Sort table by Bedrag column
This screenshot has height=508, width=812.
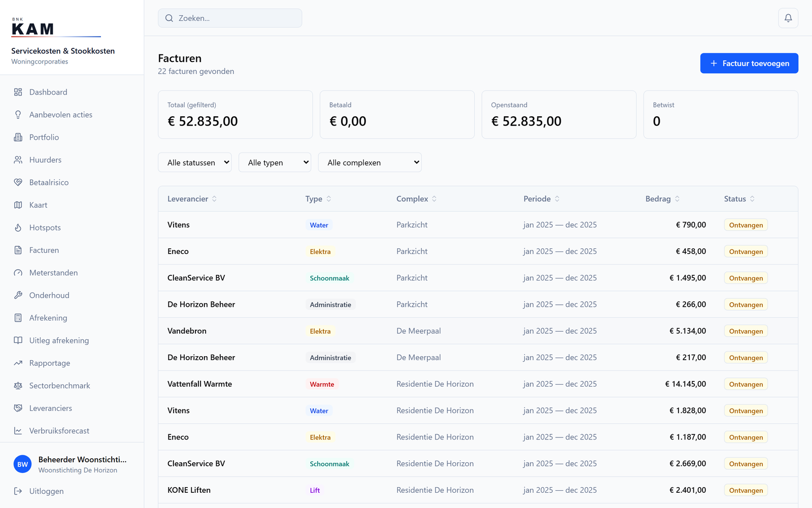click(x=662, y=199)
